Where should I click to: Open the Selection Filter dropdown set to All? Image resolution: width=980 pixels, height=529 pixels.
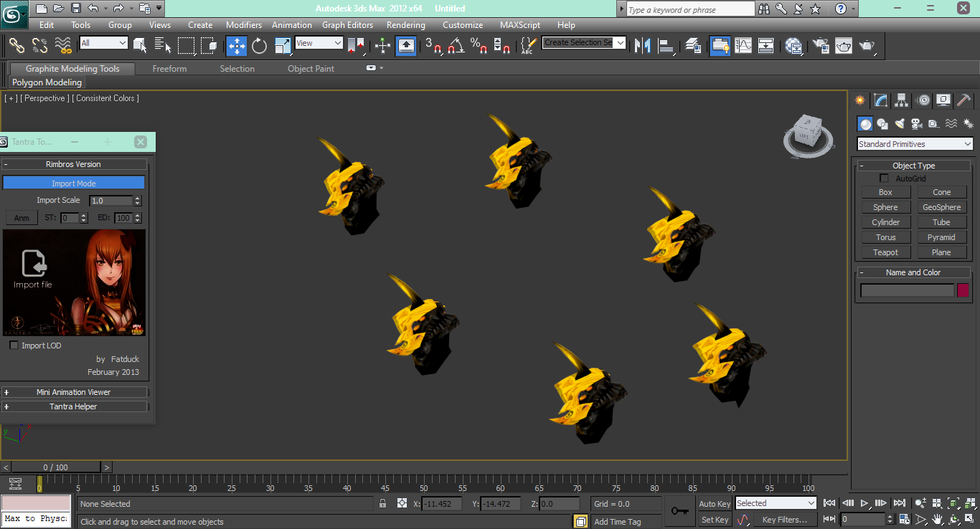(x=104, y=43)
